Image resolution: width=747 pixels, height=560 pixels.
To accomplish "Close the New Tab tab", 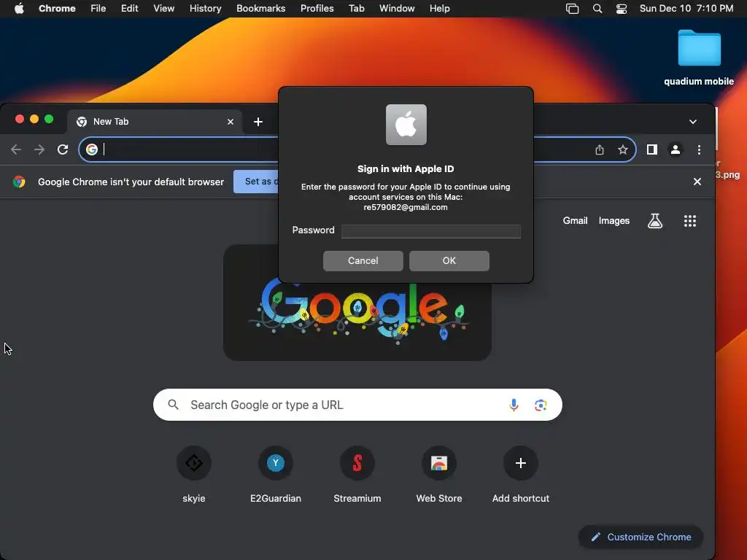I will tap(231, 122).
